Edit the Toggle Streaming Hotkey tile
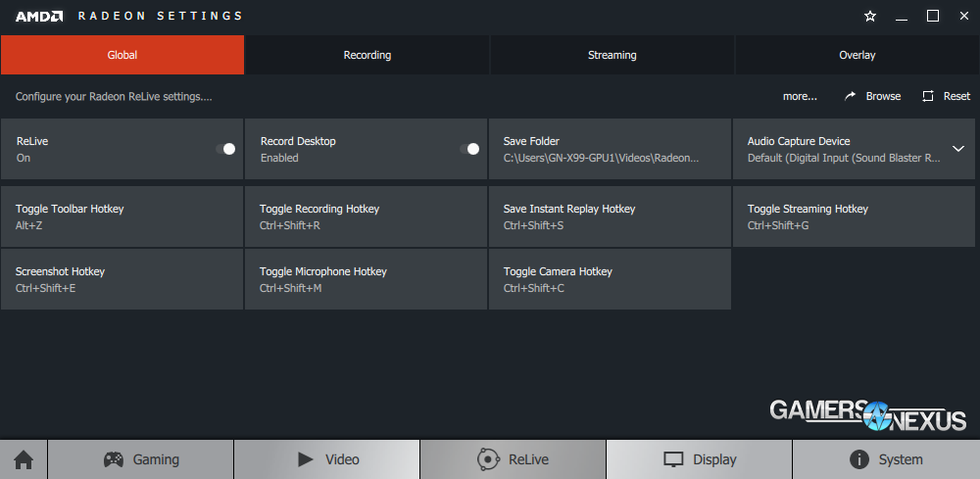 coord(854,216)
